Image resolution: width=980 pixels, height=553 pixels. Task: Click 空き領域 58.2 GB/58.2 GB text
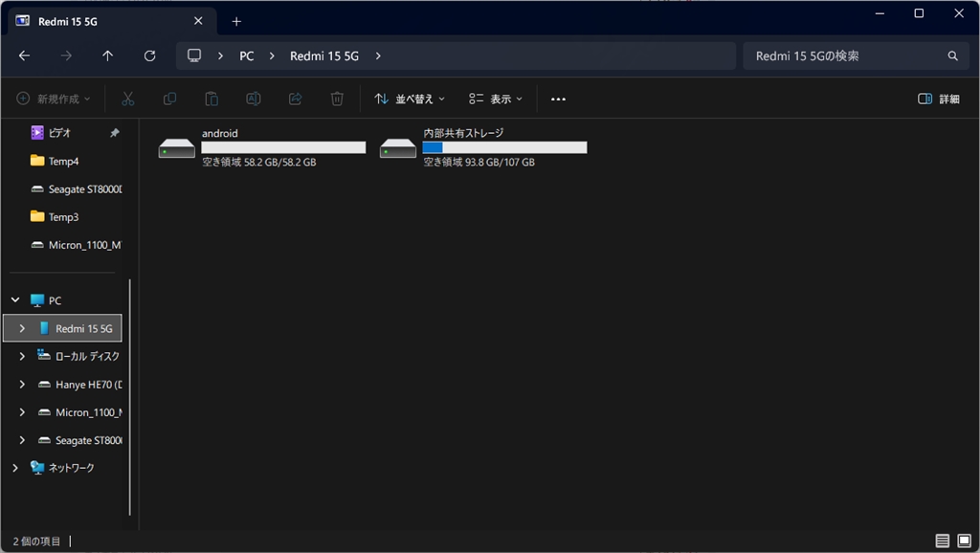(258, 162)
